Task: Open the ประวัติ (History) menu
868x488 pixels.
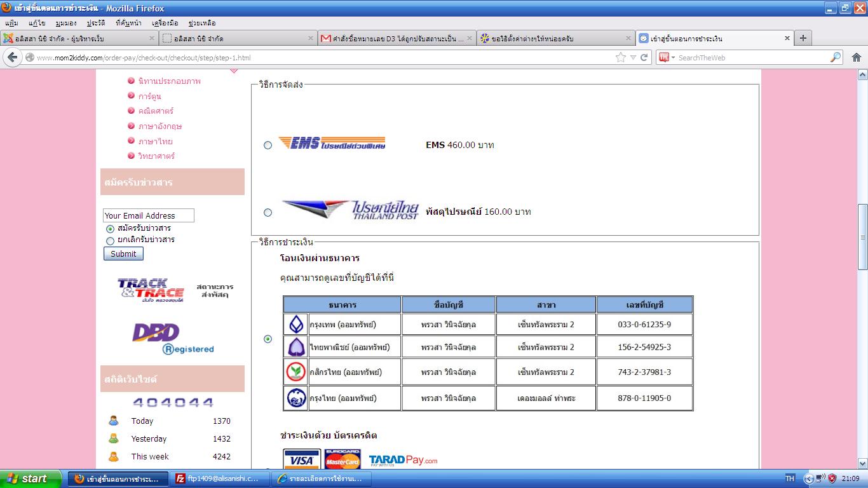Action: point(96,23)
